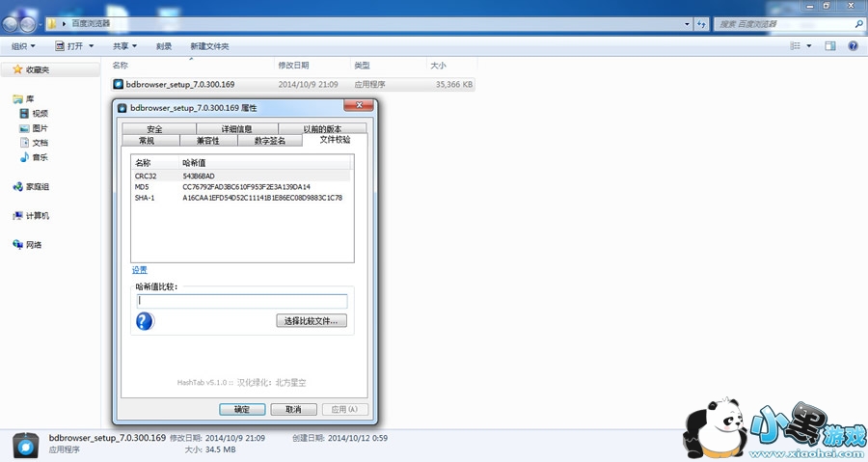The height and width of the screenshot is (462, 868).
Task: Switch to the 数字签名 tab
Action: click(x=270, y=141)
